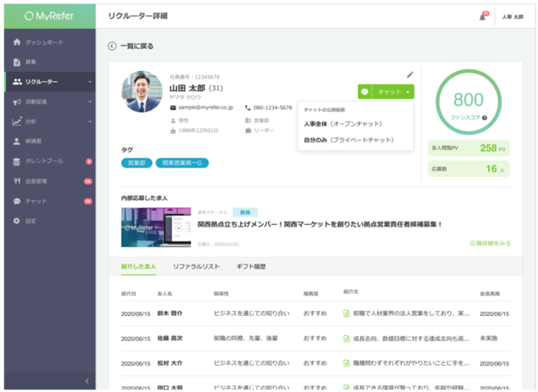Screen dimensions: 538x392
Task: Select 自分のみ (プライベートチャット) option
Action: 349,140
